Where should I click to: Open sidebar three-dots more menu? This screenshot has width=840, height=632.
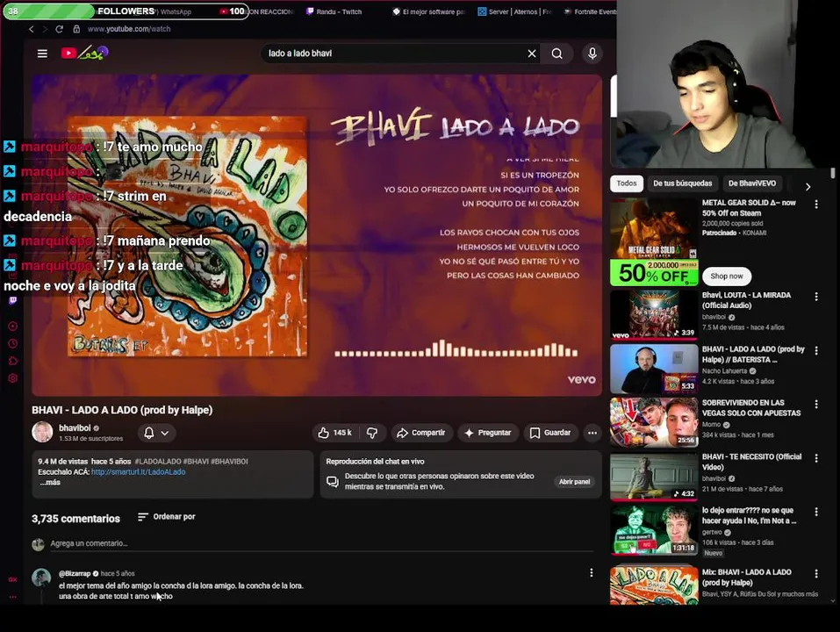[13, 597]
